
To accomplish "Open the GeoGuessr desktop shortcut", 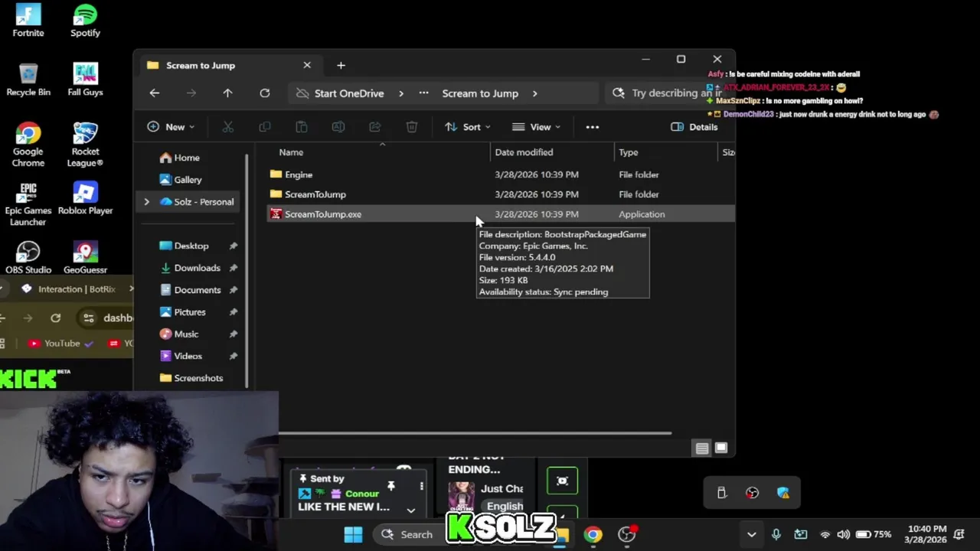I will pyautogui.click(x=85, y=257).
